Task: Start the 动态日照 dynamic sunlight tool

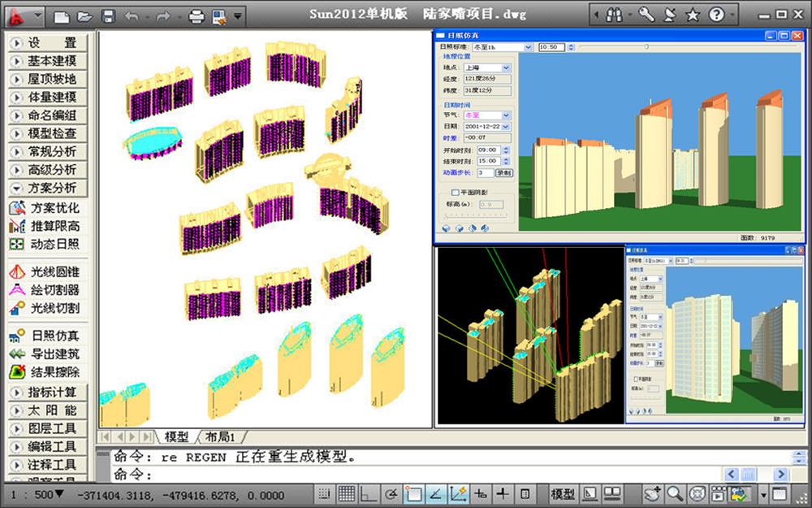Action: tap(45, 244)
